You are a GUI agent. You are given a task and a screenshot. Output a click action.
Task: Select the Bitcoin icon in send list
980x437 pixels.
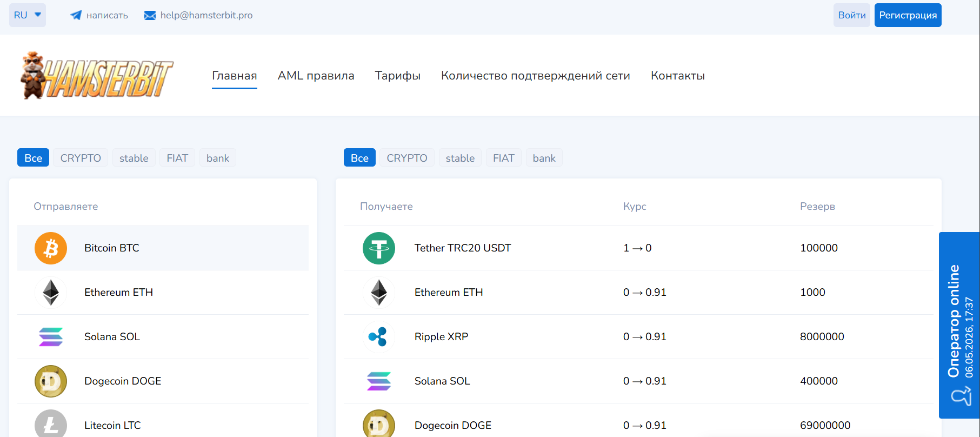(x=51, y=248)
